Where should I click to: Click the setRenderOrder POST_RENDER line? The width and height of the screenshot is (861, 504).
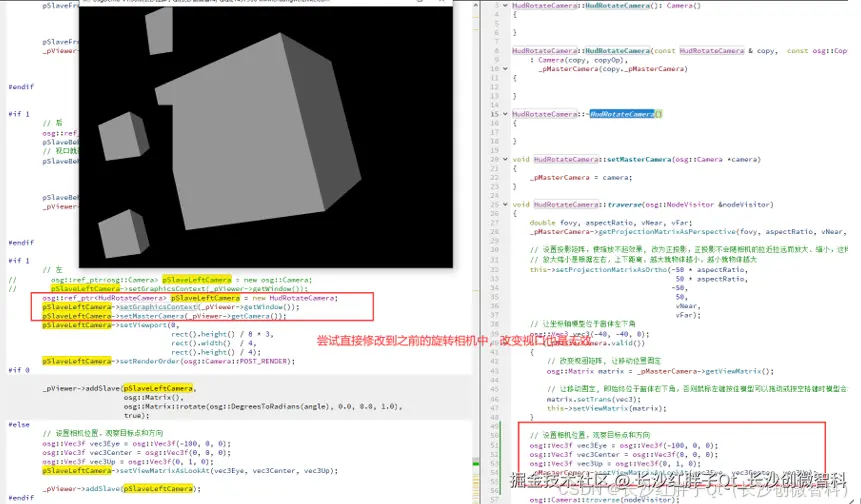click(x=169, y=361)
